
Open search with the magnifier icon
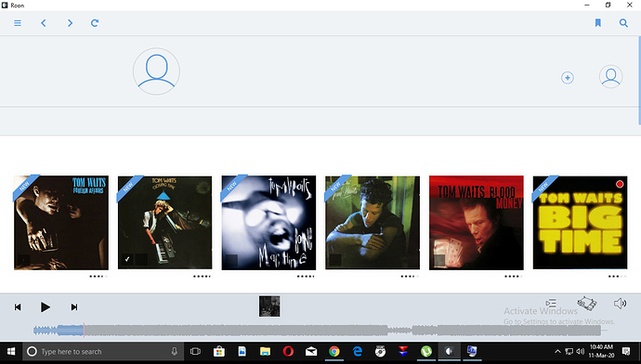(623, 23)
